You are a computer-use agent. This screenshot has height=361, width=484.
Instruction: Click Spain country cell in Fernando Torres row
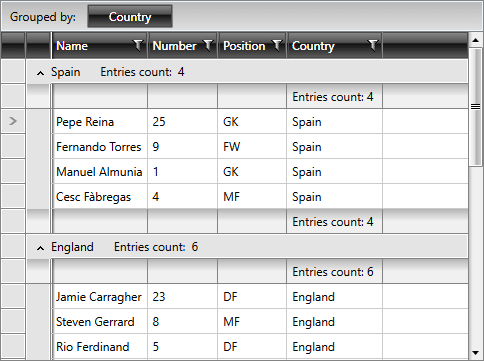point(335,146)
